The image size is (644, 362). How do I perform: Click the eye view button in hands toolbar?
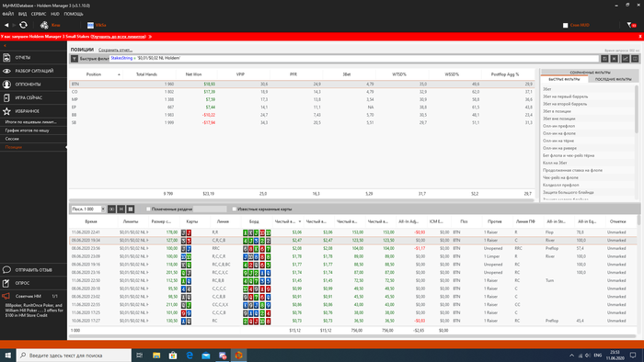[x=111, y=209]
